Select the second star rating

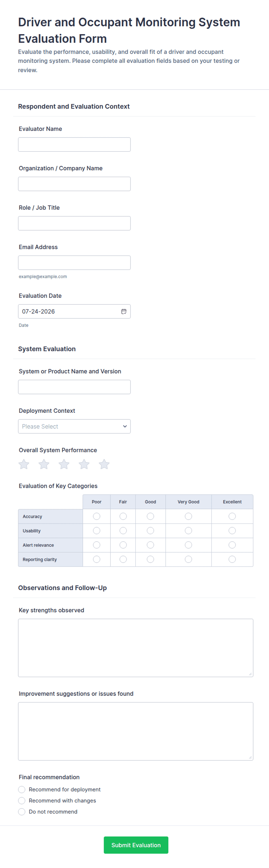click(x=44, y=464)
